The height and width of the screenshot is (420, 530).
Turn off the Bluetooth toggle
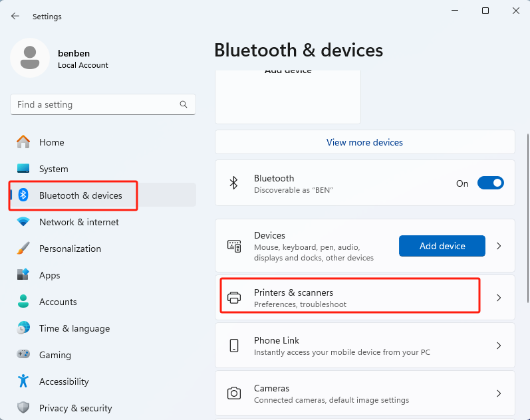click(491, 183)
